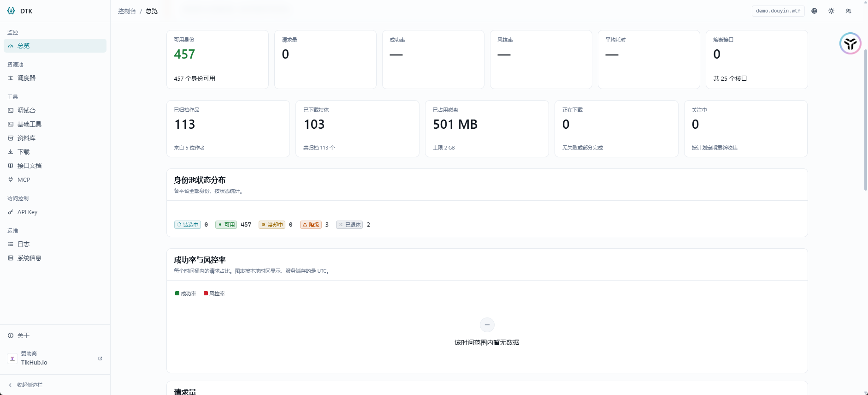
Task: Click the 降级 warning status badge
Action: (311, 225)
